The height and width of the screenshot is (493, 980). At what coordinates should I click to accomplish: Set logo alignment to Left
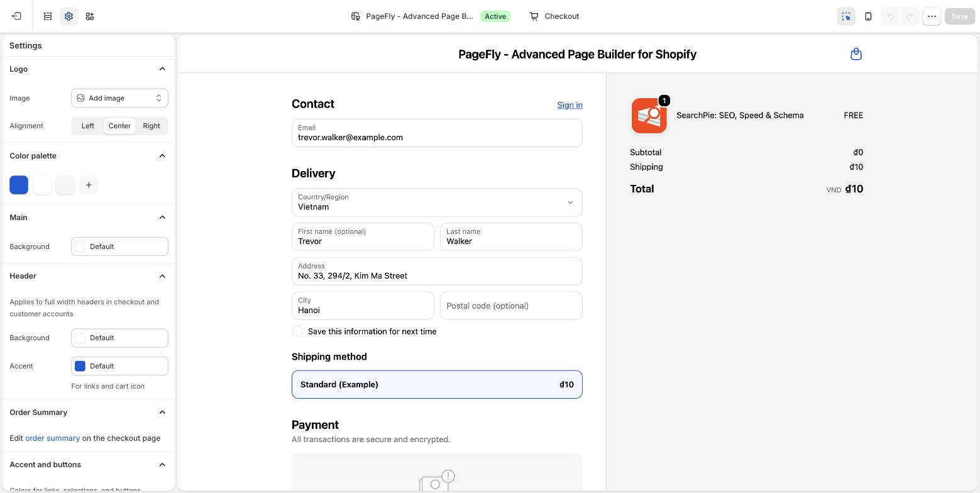tap(88, 126)
